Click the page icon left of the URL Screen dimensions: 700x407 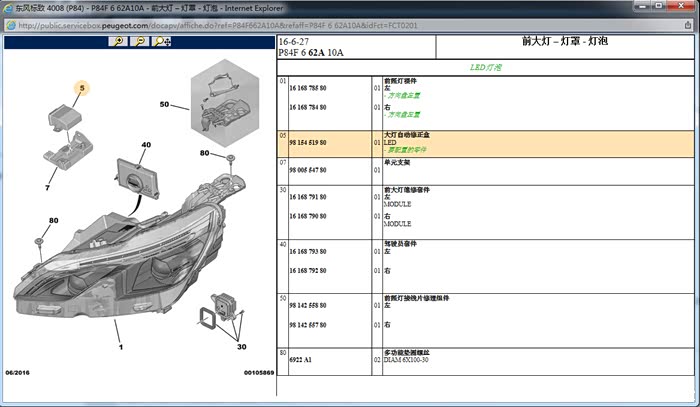[9, 24]
